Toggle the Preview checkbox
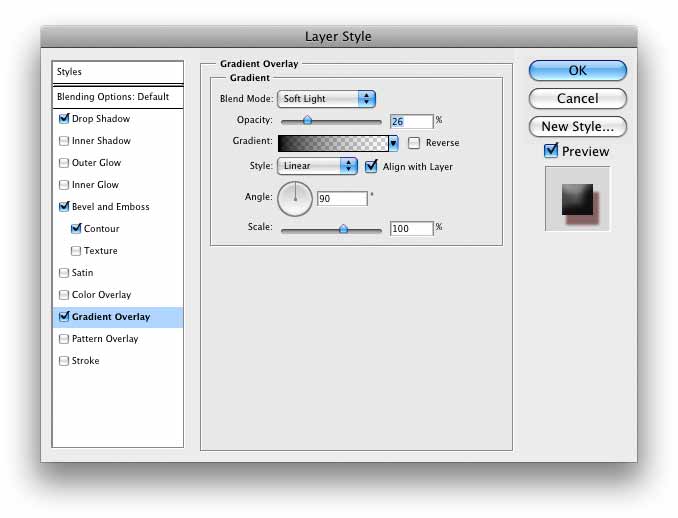 551,151
